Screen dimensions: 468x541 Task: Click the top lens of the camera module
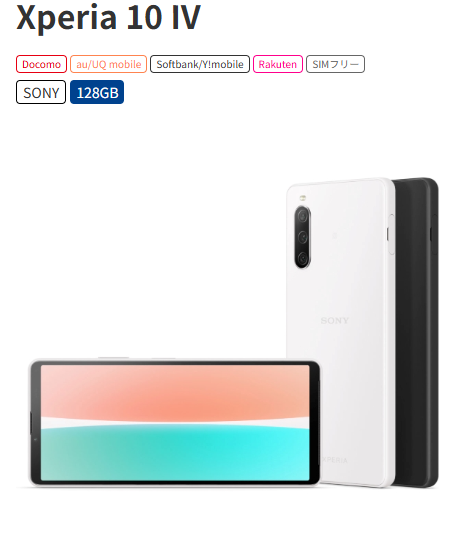[x=303, y=216]
